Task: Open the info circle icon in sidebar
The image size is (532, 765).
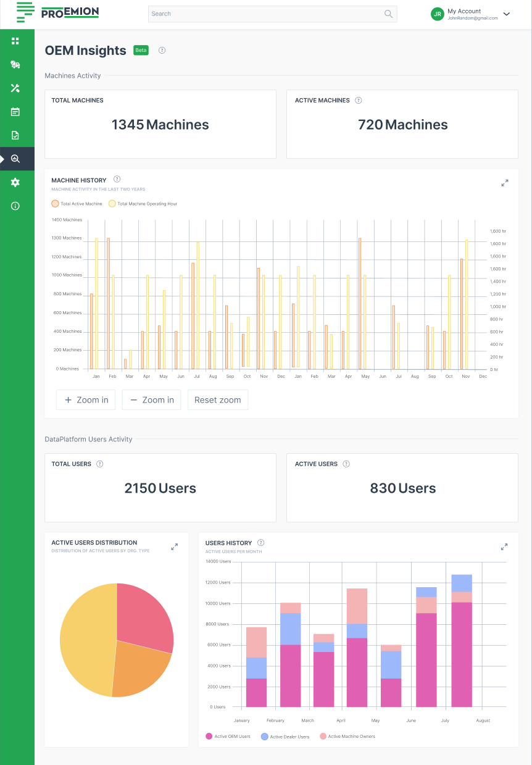Action: (15, 206)
